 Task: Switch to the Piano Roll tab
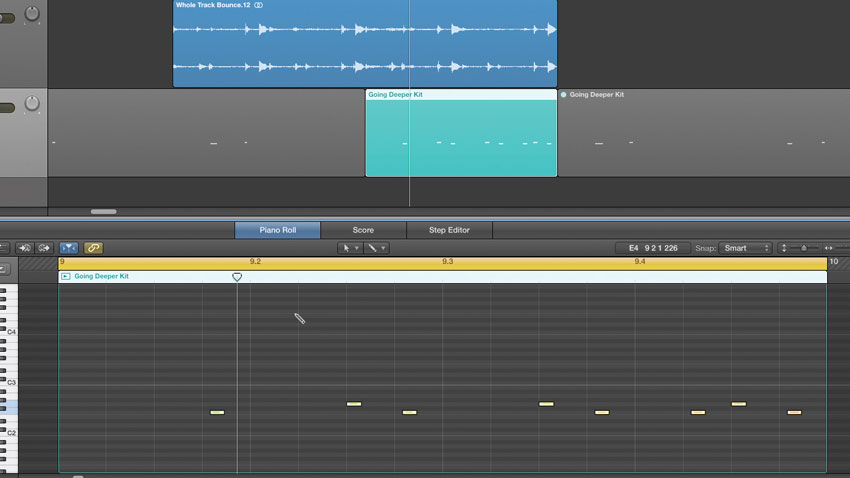[x=278, y=230]
